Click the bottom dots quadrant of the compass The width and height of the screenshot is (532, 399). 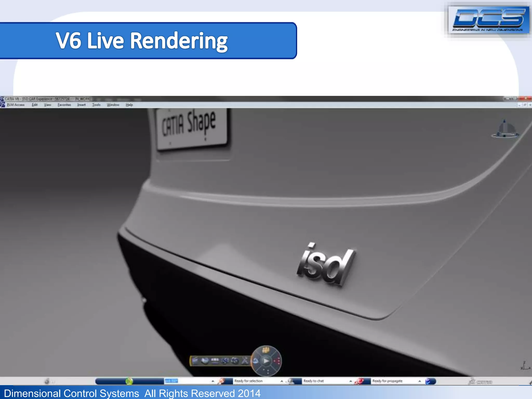pos(266,371)
